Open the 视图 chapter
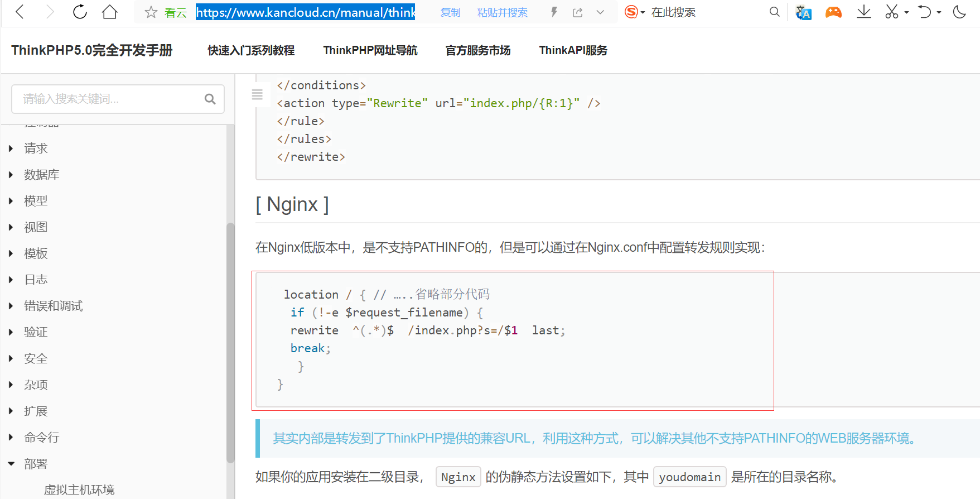 click(x=36, y=227)
